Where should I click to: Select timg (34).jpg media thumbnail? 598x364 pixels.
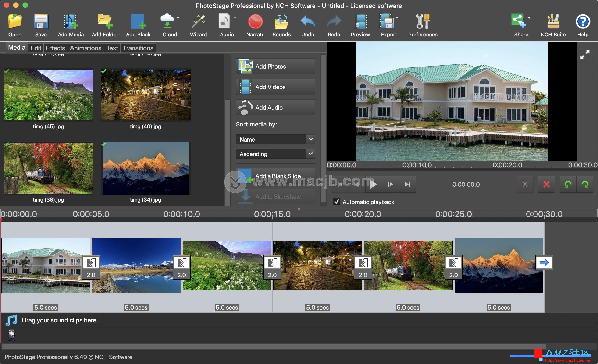coord(146,168)
